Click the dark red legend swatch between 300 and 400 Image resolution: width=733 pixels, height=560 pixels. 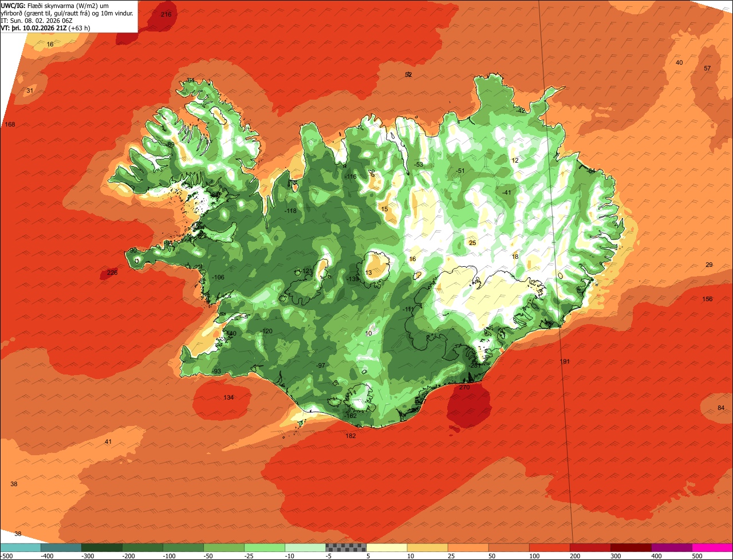click(x=630, y=547)
